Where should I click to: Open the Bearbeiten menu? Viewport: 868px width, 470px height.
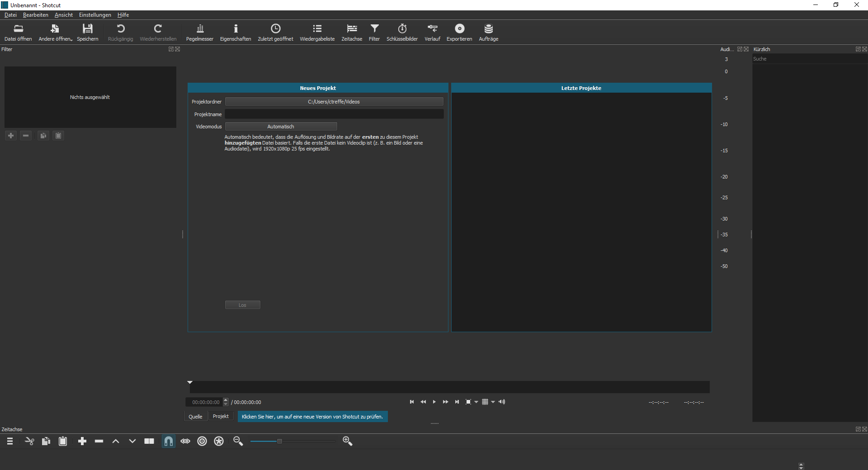tap(35, 15)
